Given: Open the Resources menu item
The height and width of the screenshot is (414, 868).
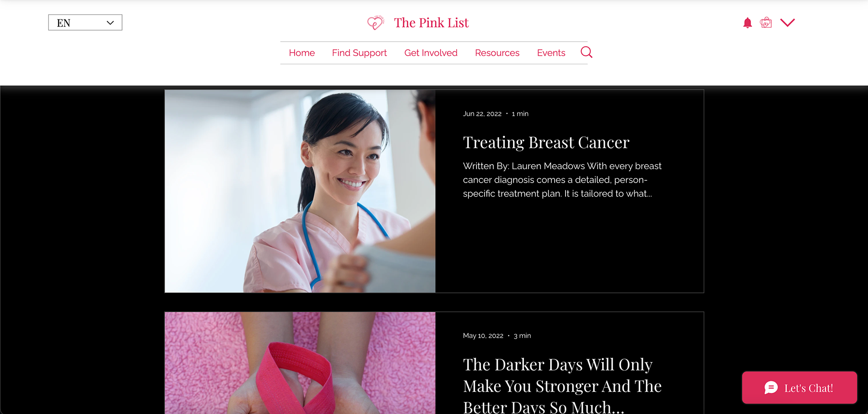Looking at the screenshot, I should (497, 53).
